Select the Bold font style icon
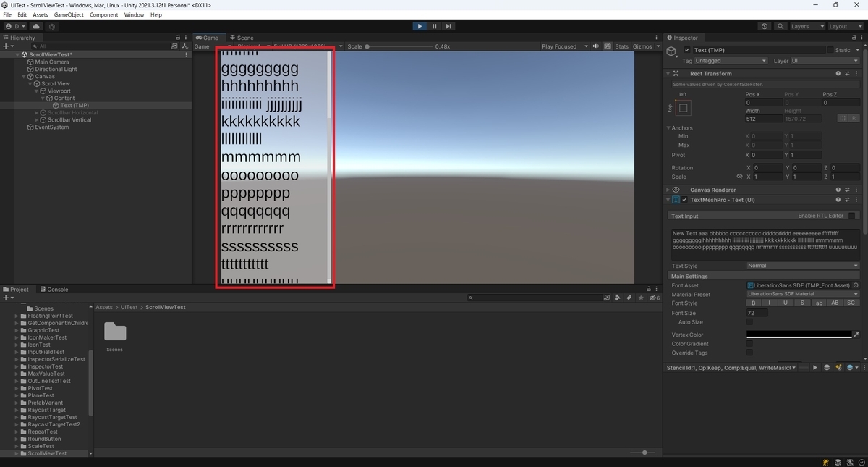868x467 pixels. [x=753, y=303]
